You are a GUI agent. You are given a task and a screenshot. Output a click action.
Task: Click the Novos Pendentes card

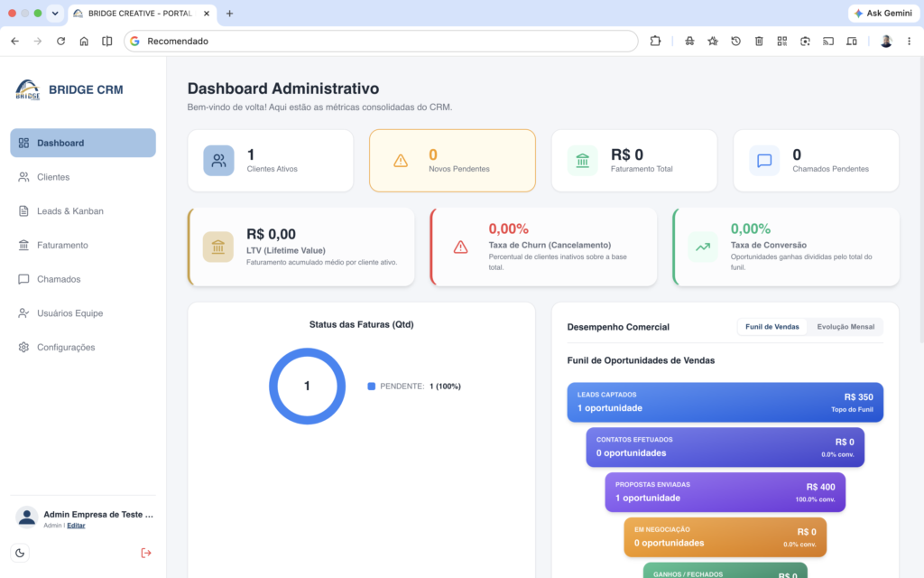pos(453,161)
